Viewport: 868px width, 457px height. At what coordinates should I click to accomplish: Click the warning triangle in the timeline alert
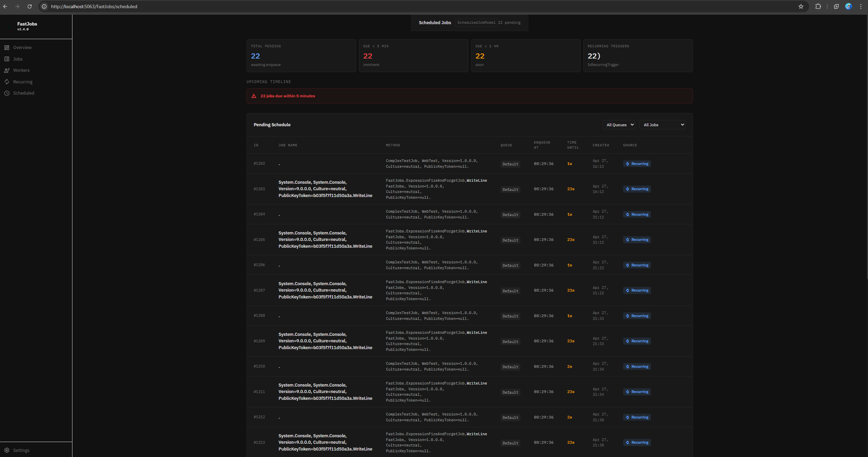[x=254, y=96]
